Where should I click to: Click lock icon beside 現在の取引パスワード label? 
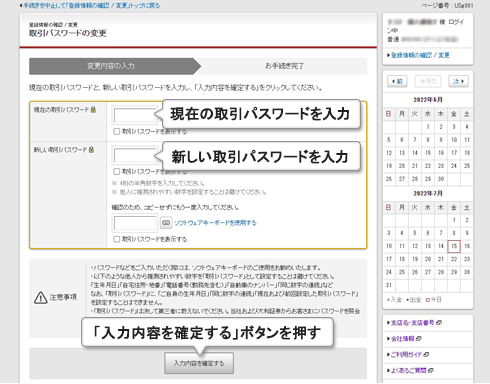click(x=93, y=109)
